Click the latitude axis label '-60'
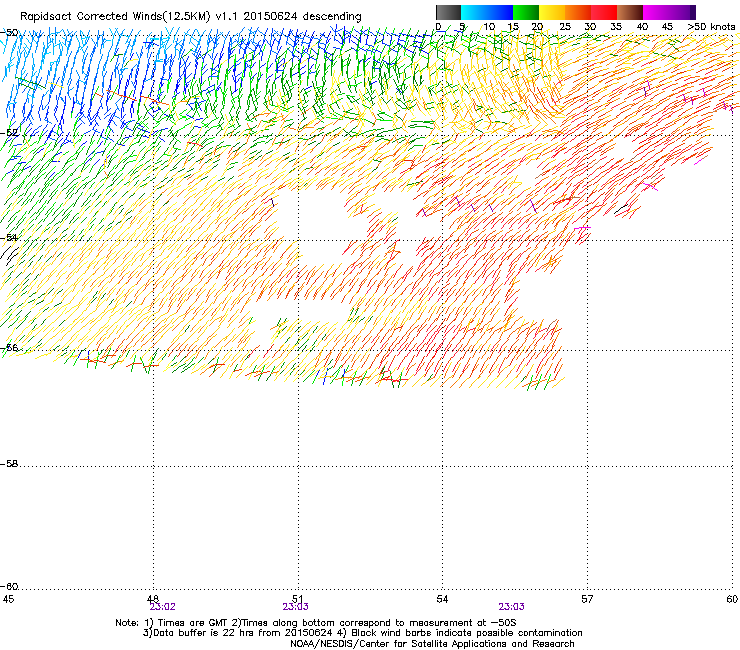 (9, 587)
